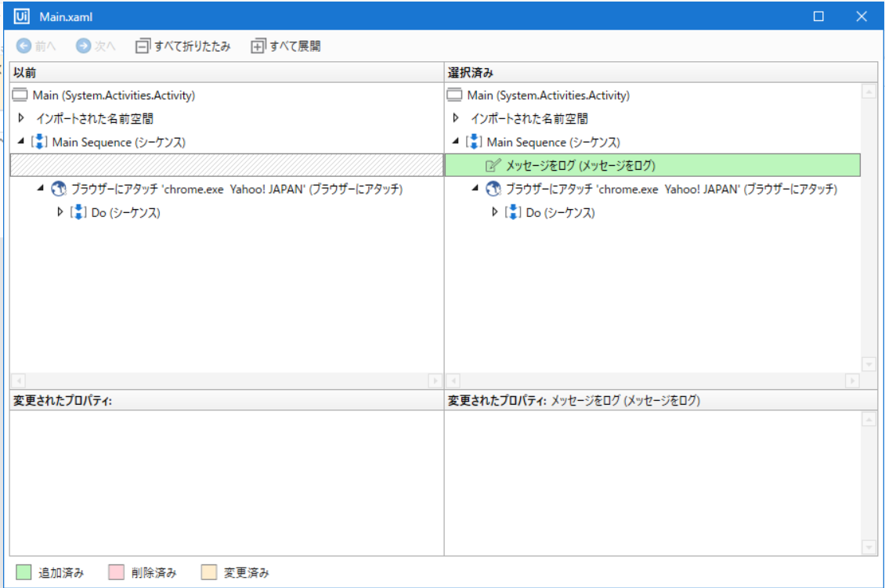Click 以前 pane horizontal scrollbar left arrow
This screenshot has height=588, width=885.
18,381
